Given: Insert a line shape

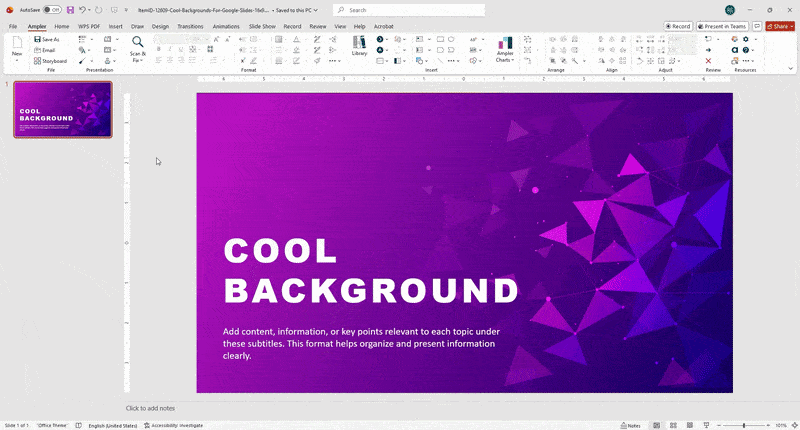Looking at the screenshot, I should tap(440, 61).
